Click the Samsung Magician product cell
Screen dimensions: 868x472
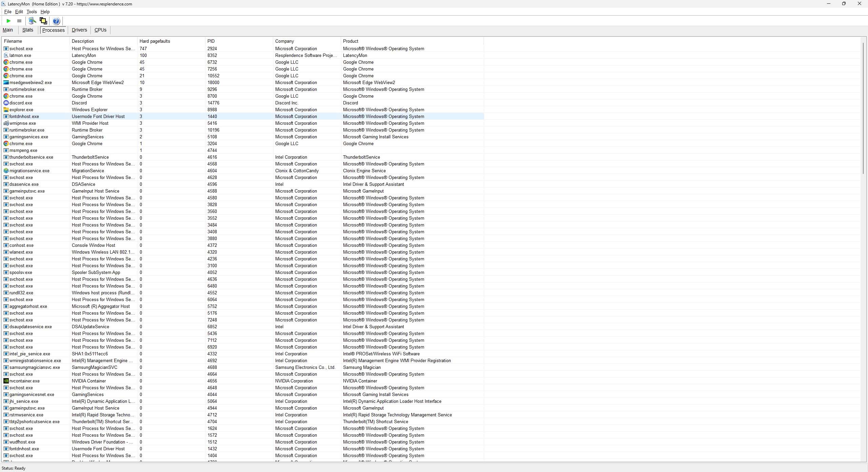[x=362, y=367]
